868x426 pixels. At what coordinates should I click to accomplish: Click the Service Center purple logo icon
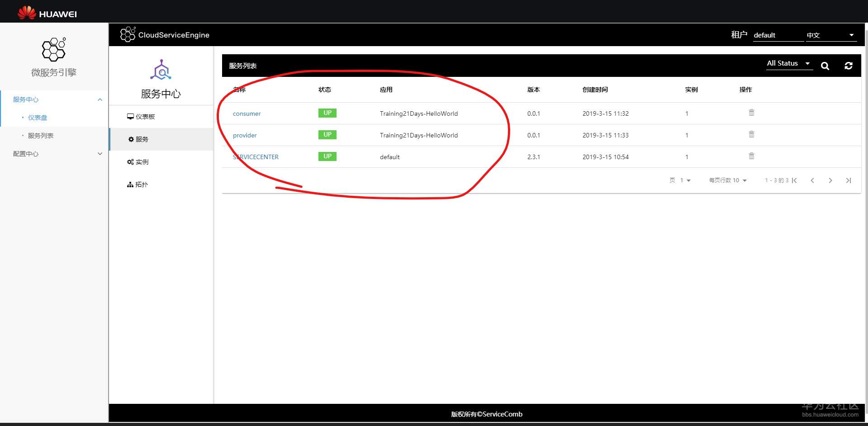(x=161, y=70)
